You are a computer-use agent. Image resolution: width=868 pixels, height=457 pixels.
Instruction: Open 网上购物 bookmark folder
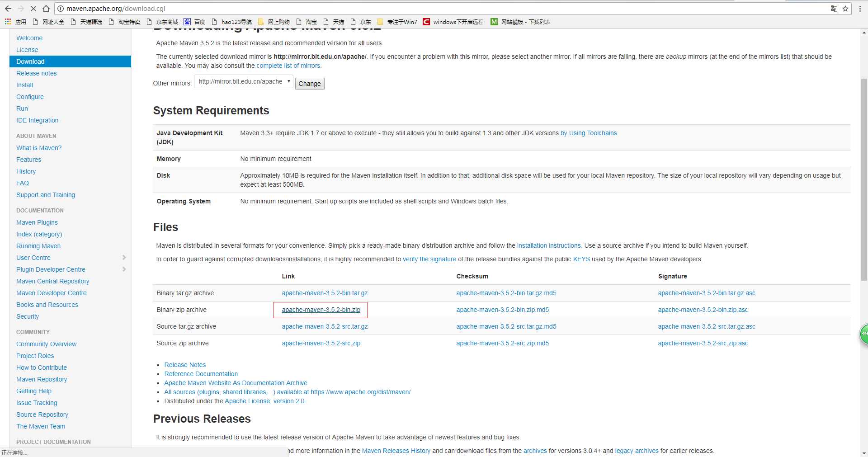[x=274, y=22]
